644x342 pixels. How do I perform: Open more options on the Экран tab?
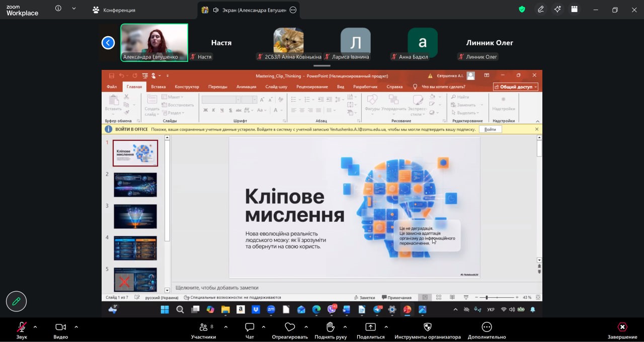tap(293, 10)
